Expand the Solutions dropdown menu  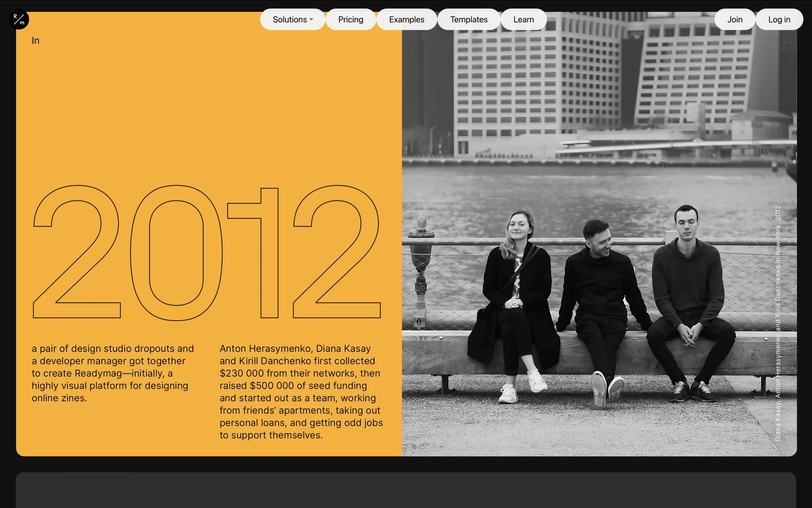pos(292,19)
